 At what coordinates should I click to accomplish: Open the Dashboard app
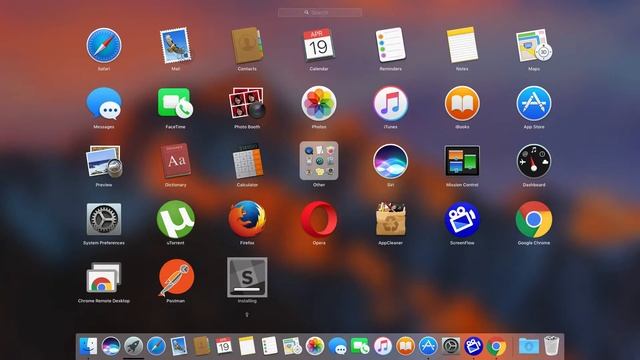tap(534, 161)
